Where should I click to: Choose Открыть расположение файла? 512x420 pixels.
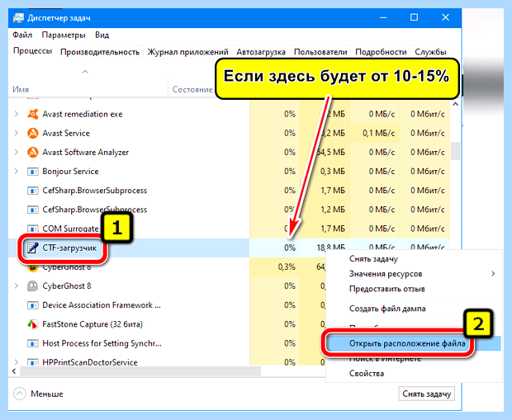coord(407,343)
